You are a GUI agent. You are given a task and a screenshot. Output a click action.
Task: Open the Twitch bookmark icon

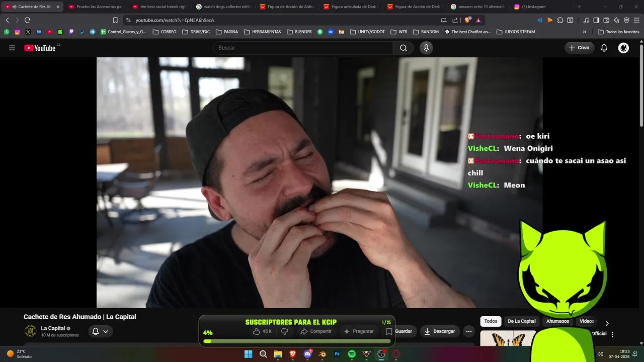(71, 32)
